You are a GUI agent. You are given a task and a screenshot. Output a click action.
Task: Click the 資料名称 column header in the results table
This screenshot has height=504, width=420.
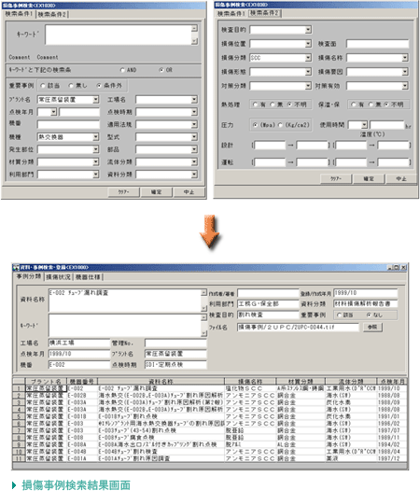pos(161,382)
